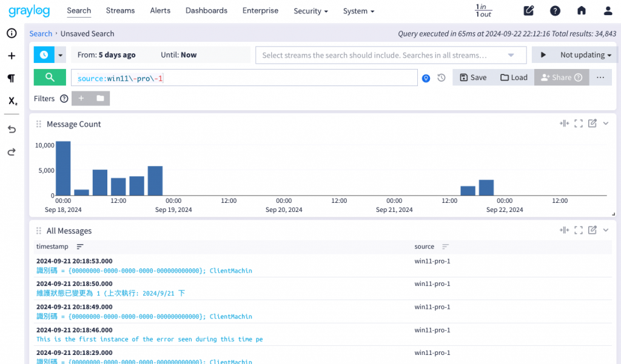Open the help question mark icon
Image resolution: width=621 pixels, height=364 pixels.
point(555,11)
